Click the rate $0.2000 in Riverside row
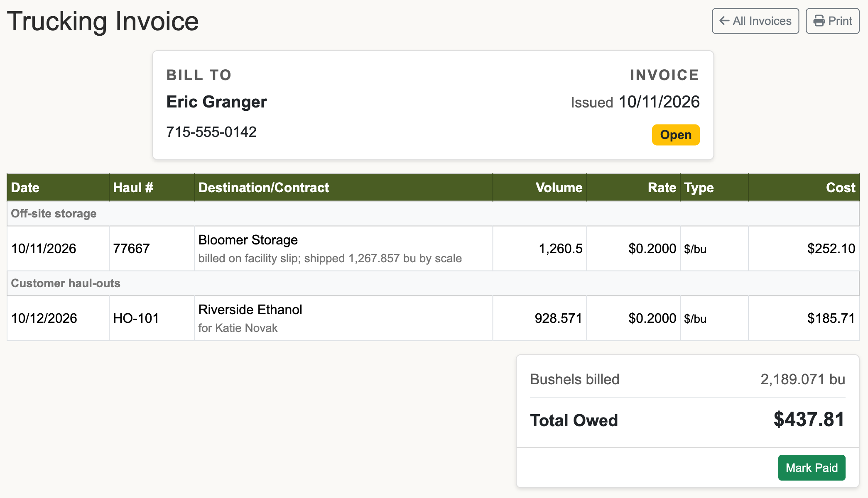 coord(652,318)
